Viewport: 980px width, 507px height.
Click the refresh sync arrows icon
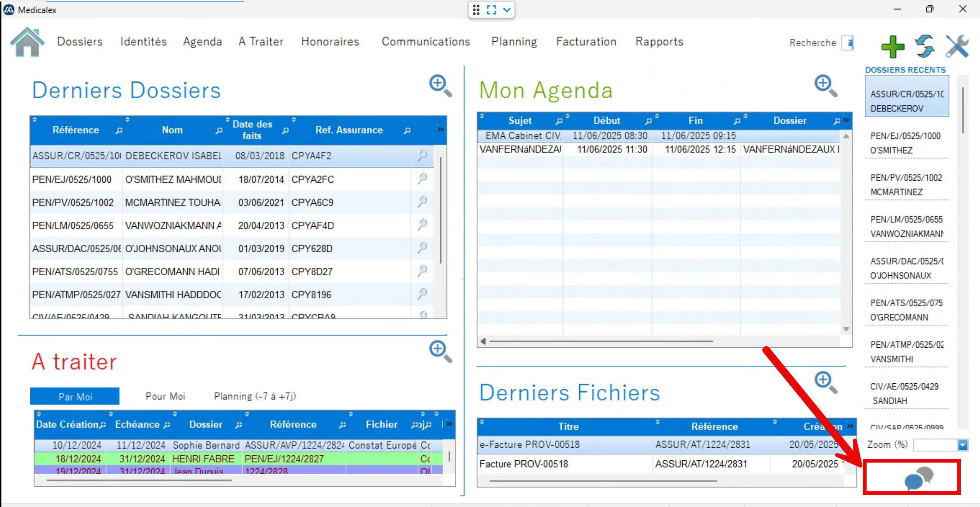pyautogui.click(x=924, y=46)
